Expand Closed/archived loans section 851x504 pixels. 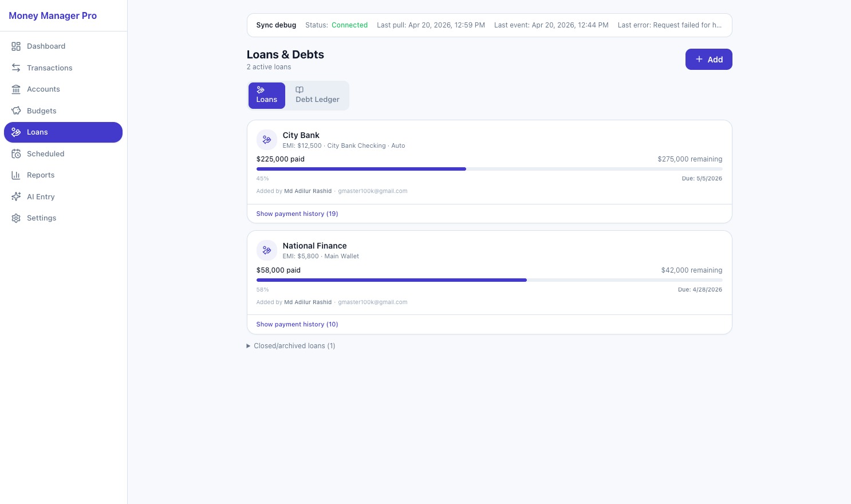[x=291, y=346]
